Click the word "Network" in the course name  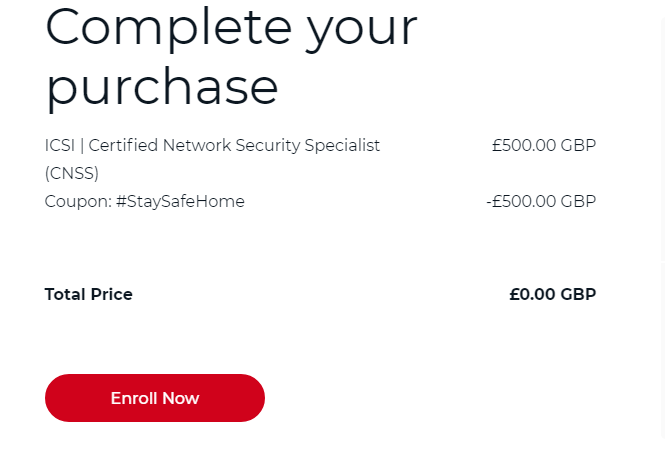coord(198,145)
